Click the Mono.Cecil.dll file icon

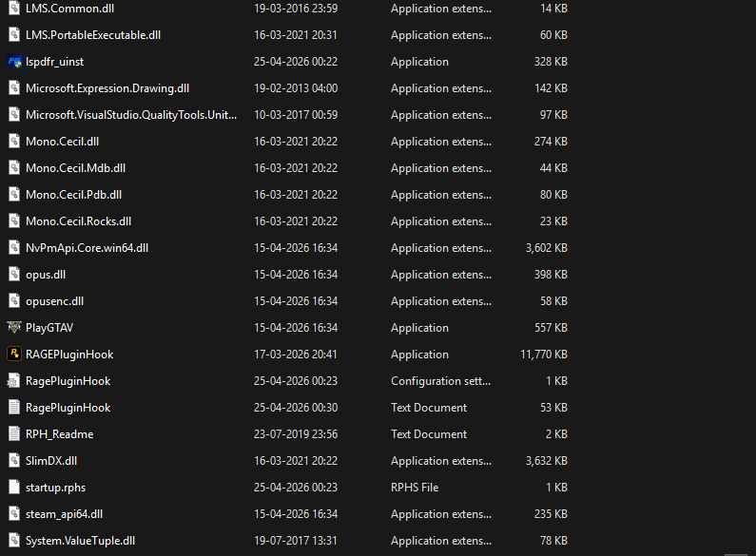[14, 142]
